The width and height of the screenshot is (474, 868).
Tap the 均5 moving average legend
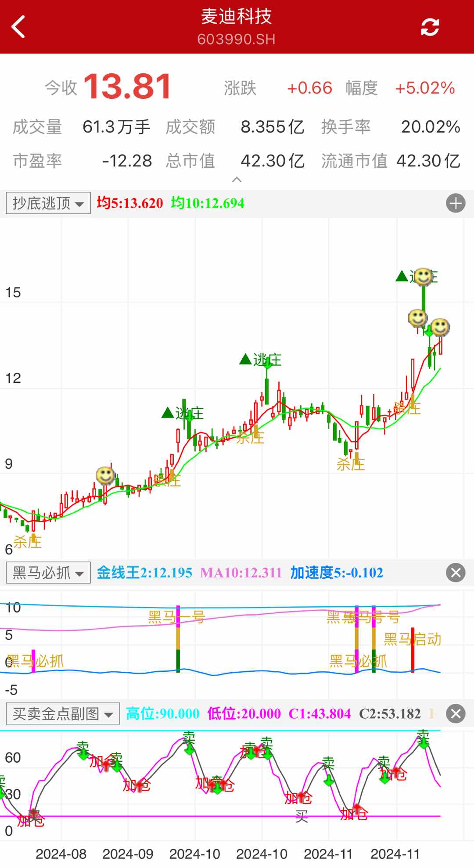pos(130,203)
